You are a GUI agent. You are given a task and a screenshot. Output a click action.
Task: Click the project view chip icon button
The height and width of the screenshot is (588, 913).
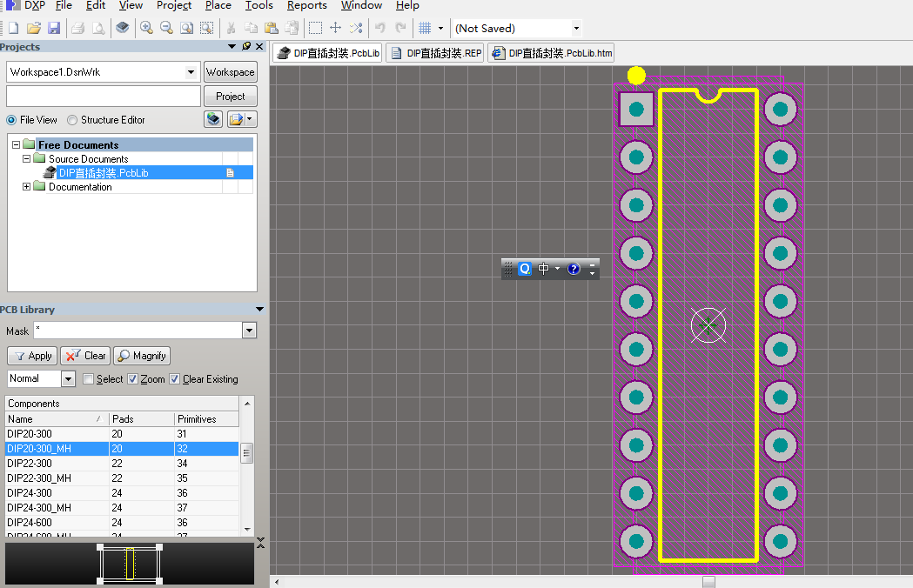(x=213, y=119)
